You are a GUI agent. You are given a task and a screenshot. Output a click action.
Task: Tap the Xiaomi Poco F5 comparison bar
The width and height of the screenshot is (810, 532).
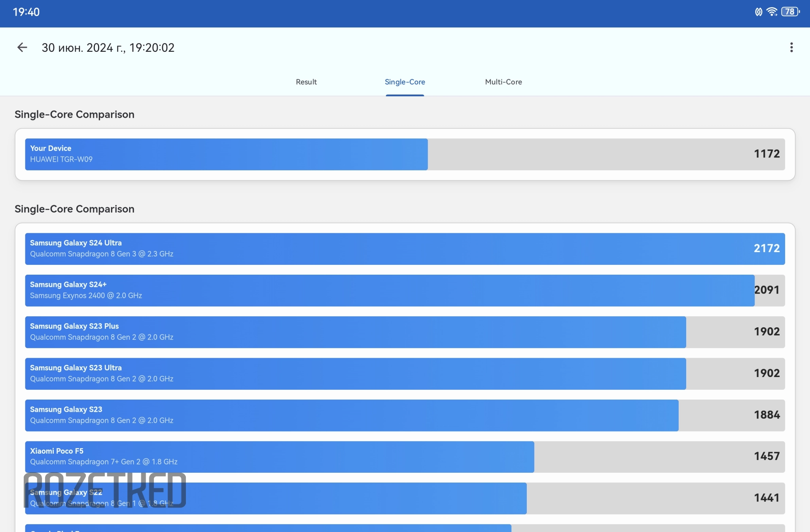280,457
